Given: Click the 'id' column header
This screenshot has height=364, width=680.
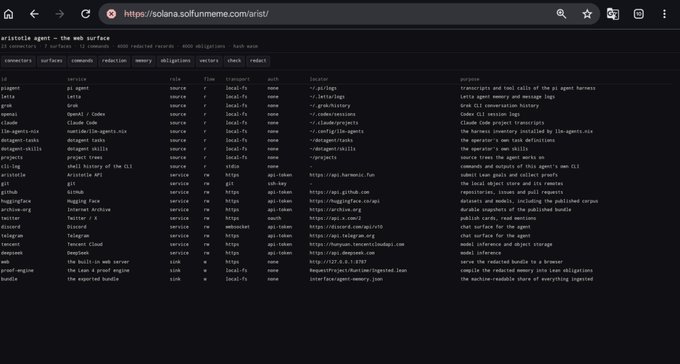Looking at the screenshot, I should point(3,79).
